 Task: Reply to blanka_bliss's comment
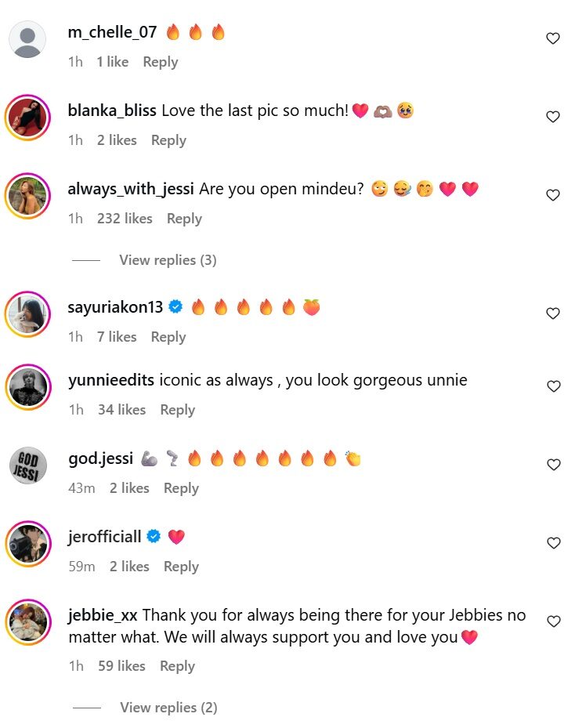click(168, 140)
